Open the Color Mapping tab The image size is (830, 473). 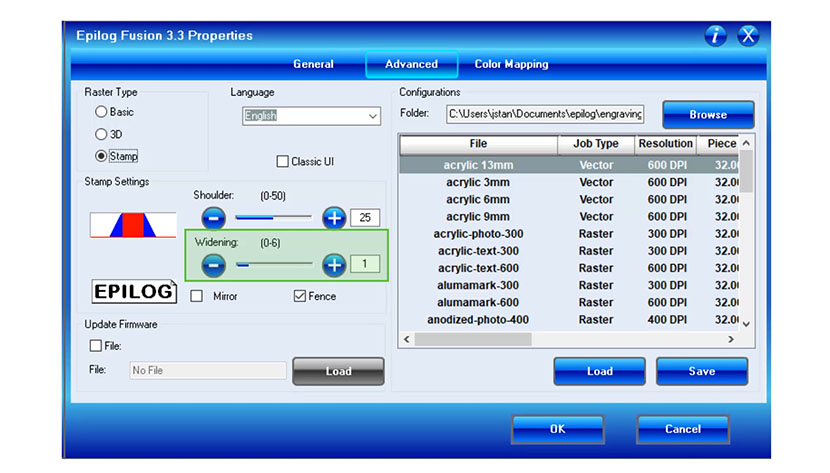511,64
